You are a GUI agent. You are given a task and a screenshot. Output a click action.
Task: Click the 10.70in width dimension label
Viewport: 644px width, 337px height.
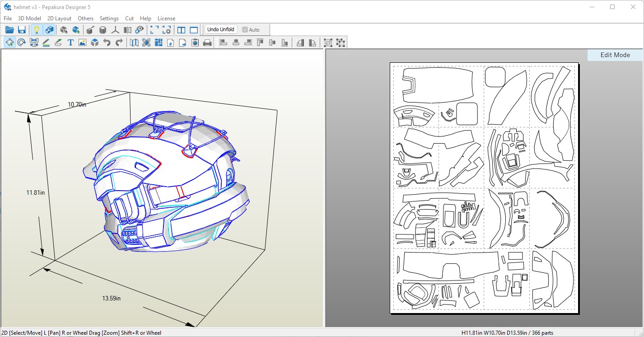77,104
